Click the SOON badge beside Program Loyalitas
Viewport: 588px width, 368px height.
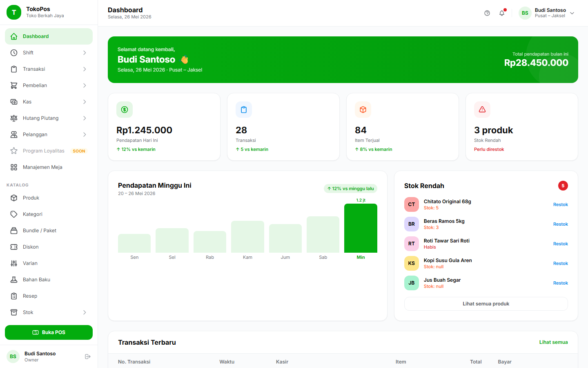[79, 151]
